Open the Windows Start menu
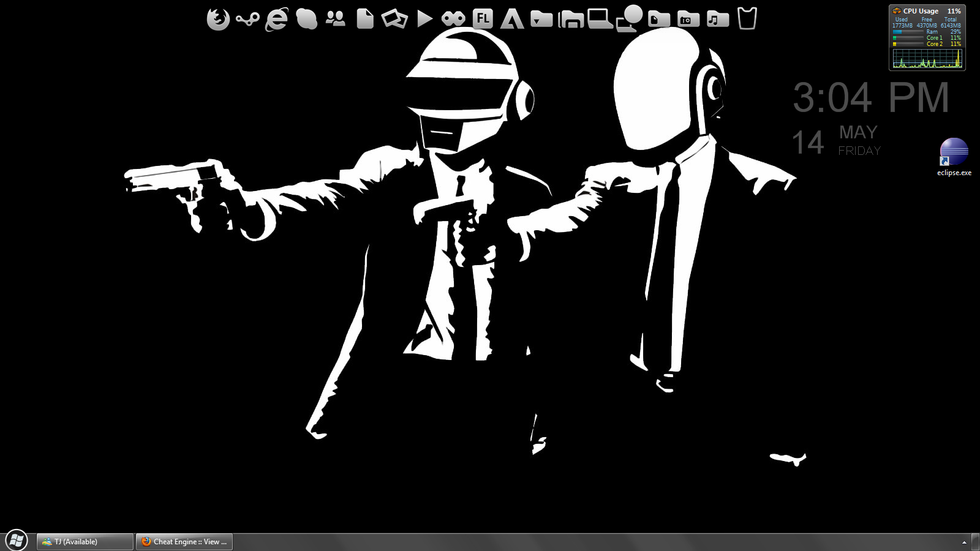 (17, 541)
